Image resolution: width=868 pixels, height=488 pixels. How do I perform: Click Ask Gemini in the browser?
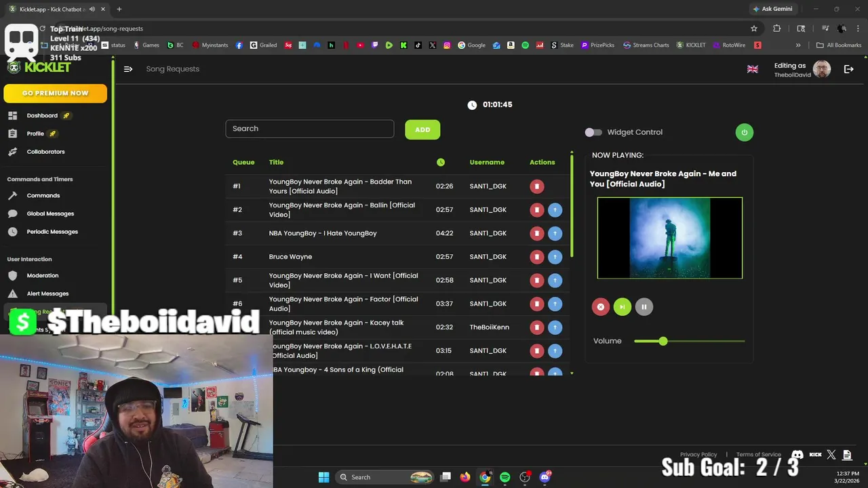[x=773, y=9]
